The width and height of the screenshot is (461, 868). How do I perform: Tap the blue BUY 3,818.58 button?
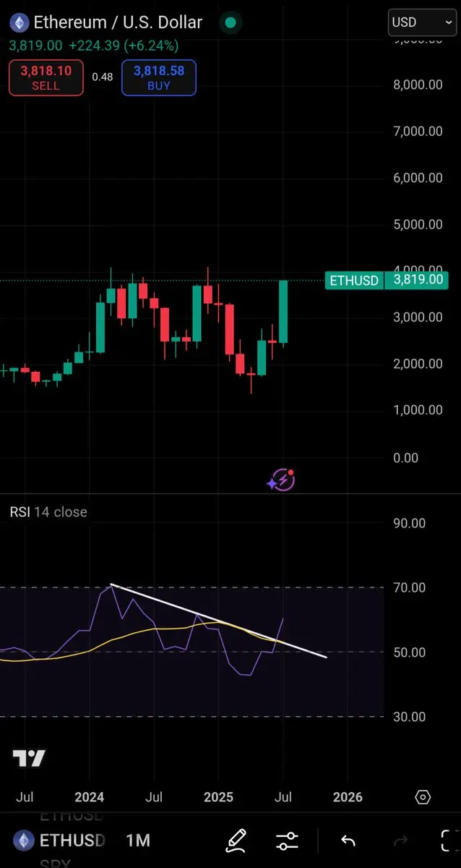click(158, 78)
